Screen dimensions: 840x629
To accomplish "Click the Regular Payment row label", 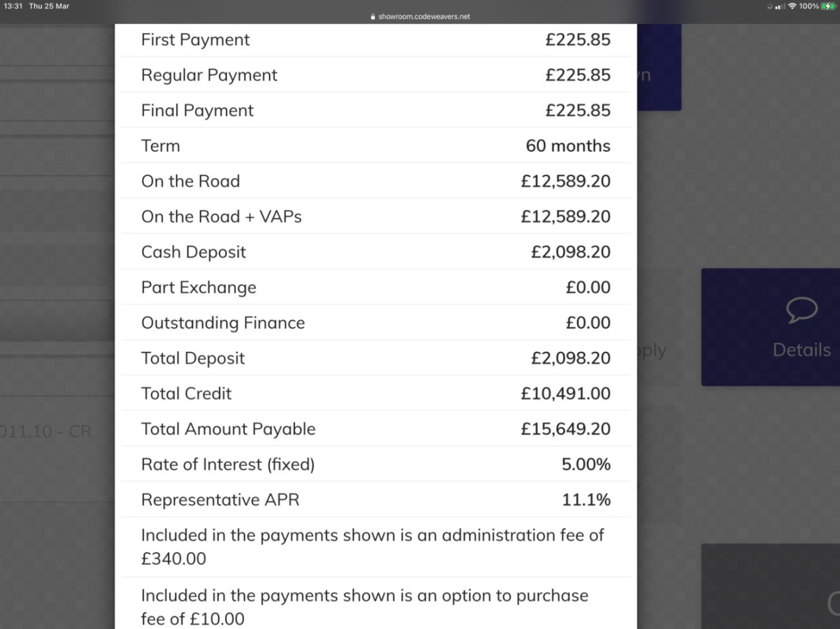I will point(209,75).
